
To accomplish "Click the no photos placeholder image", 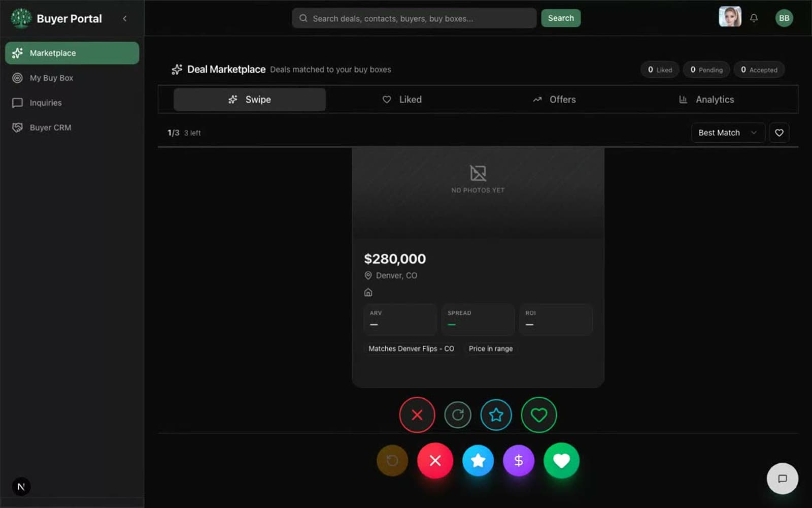I will click(478, 193).
